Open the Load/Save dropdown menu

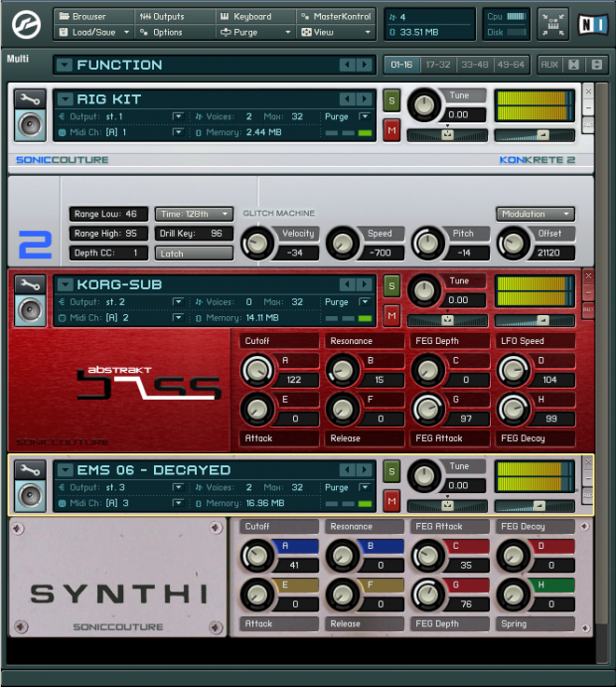point(93,32)
